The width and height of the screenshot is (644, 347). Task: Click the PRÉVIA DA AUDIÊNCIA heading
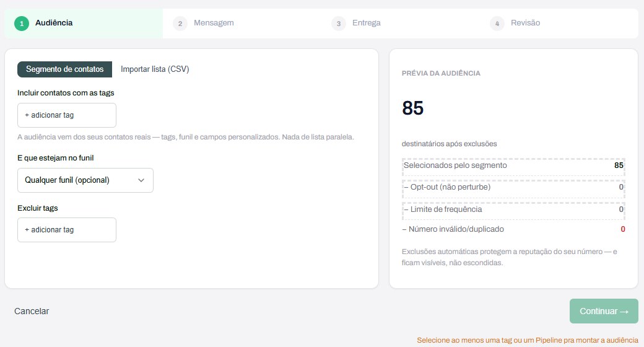pos(441,73)
